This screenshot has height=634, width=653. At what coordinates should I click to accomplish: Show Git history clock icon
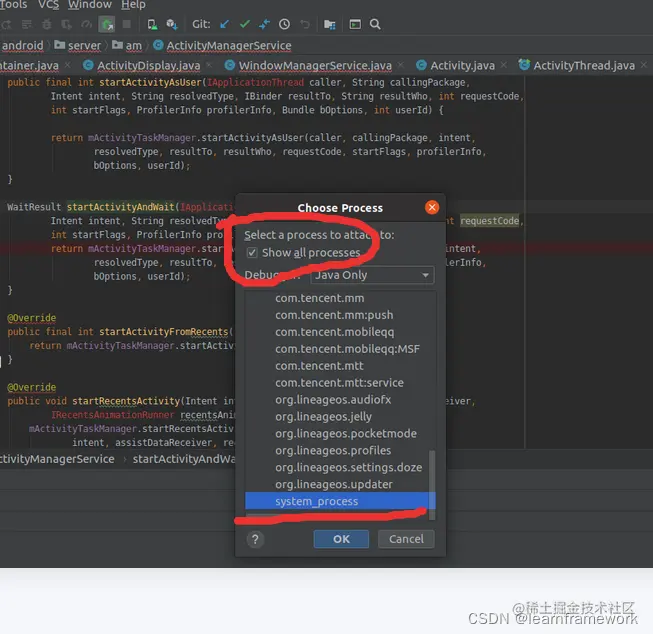tap(284, 24)
